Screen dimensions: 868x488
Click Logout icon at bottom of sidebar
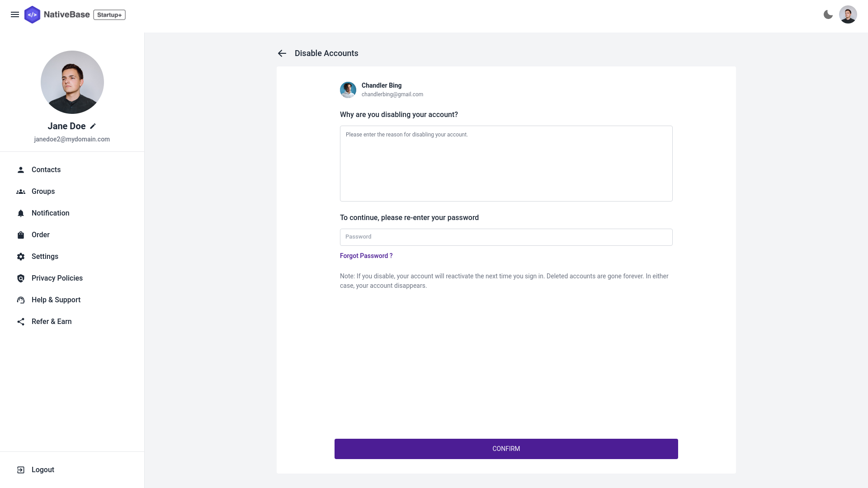click(x=21, y=469)
